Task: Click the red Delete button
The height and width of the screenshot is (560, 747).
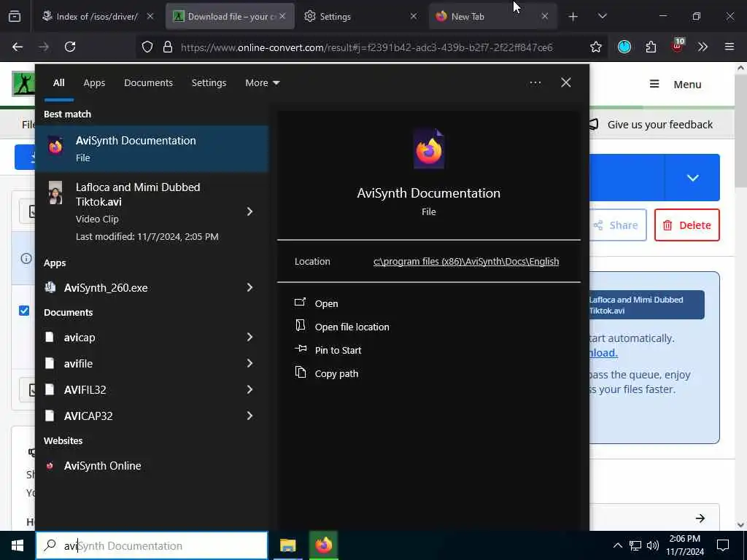Action: pos(687,225)
